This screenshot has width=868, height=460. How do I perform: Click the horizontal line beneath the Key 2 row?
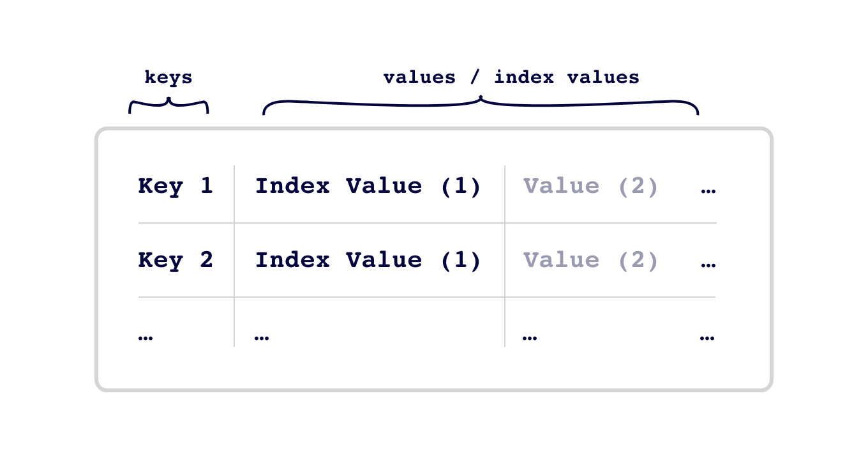click(x=427, y=297)
